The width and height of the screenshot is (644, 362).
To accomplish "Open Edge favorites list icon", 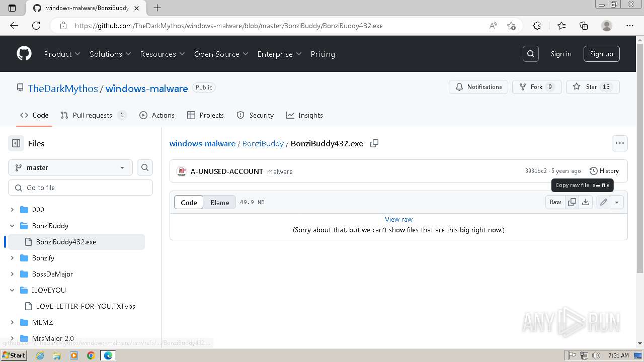I will click(561, 26).
